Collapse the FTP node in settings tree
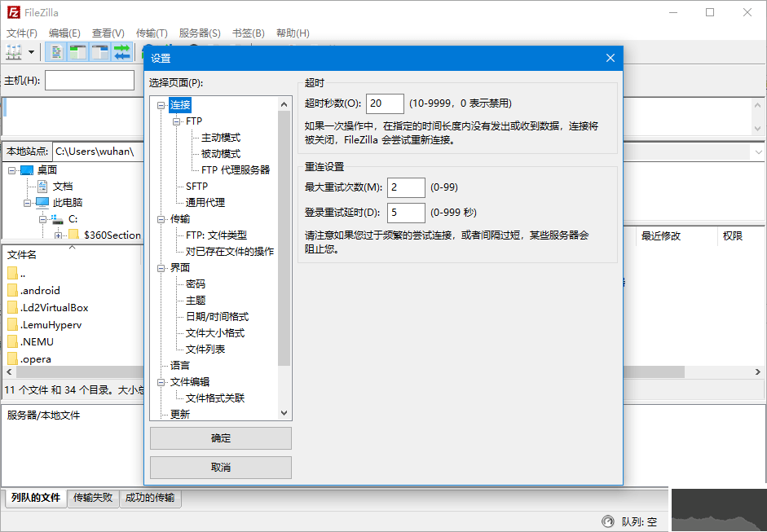The height and width of the screenshot is (532, 767). (x=177, y=121)
